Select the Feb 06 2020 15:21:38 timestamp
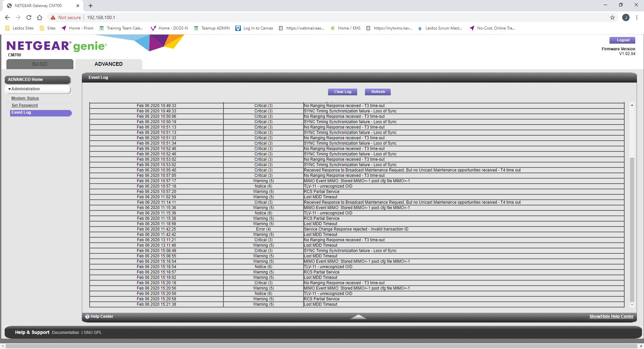The height and width of the screenshot is (349, 644). 156,304
